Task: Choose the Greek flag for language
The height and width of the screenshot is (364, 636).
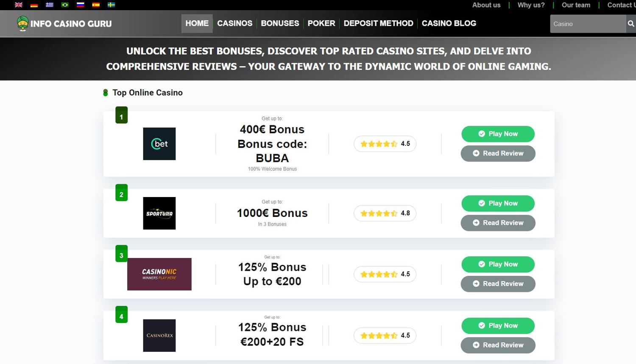Action: pos(49,5)
